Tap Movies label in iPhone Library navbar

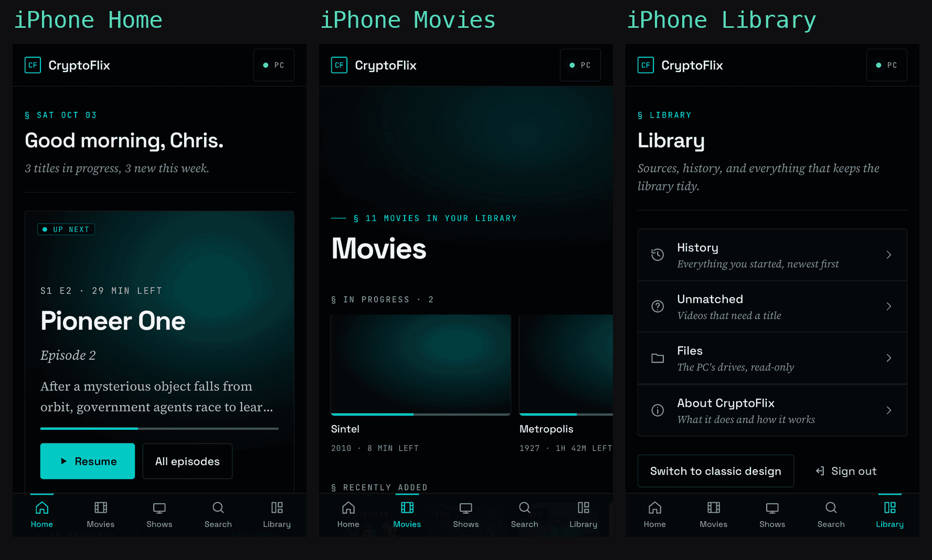(x=714, y=524)
